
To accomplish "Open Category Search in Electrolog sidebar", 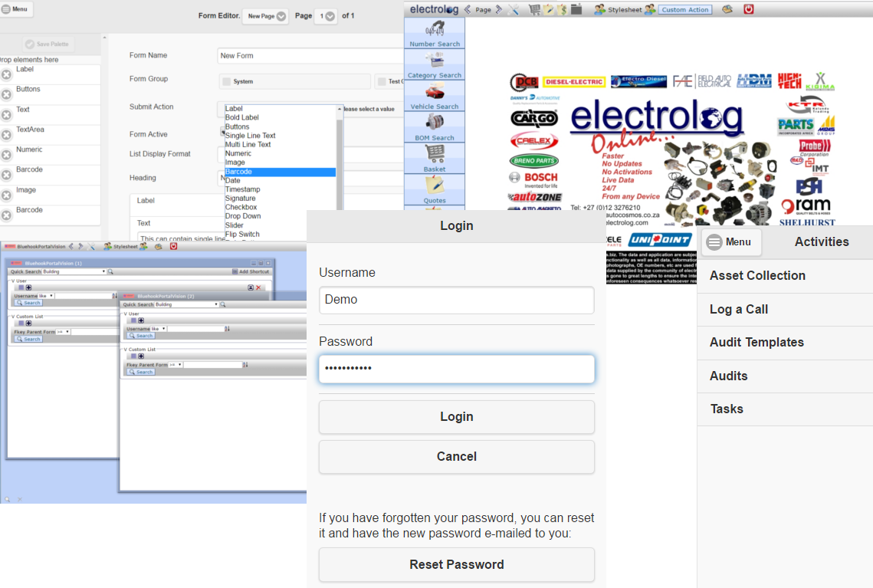I will (x=435, y=64).
